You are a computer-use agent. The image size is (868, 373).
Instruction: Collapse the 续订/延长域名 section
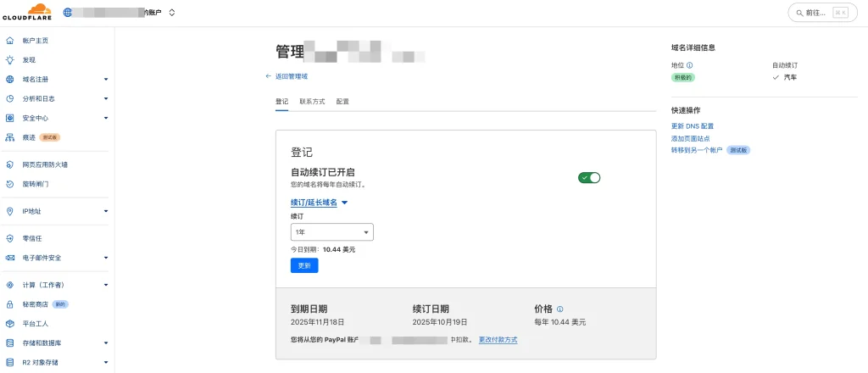point(320,203)
